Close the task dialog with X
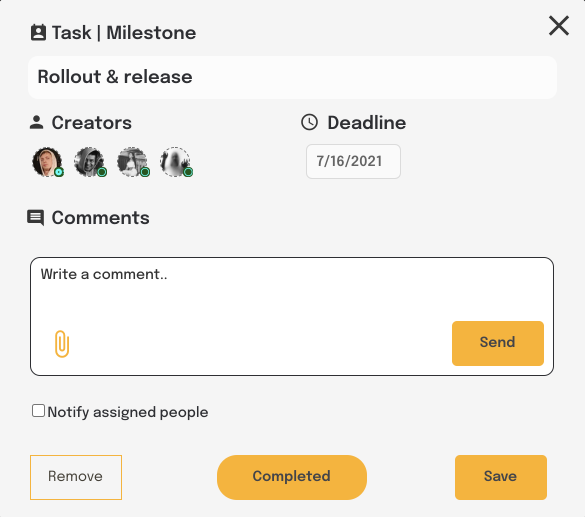585x517 pixels. pyautogui.click(x=559, y=26)
